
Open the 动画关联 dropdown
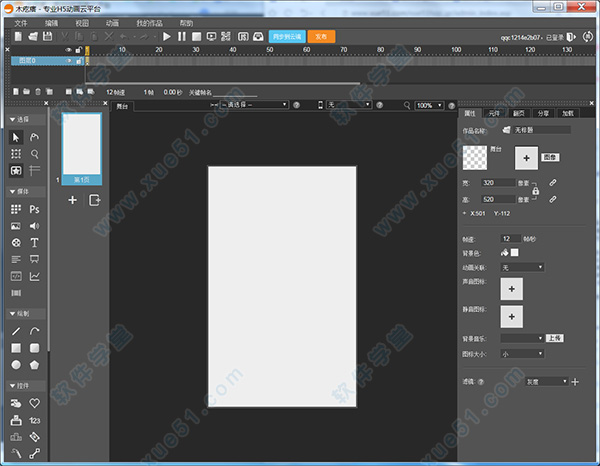(x=522, y=268)
